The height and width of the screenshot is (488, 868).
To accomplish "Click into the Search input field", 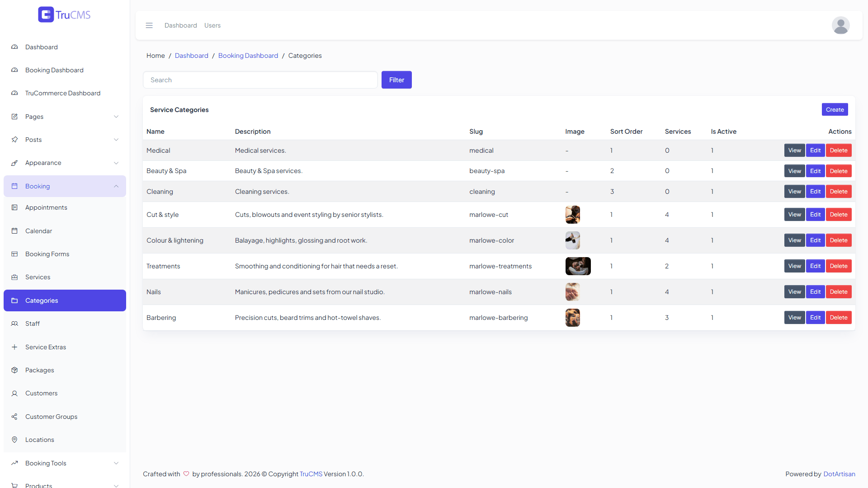I will (x=260, y=80).
